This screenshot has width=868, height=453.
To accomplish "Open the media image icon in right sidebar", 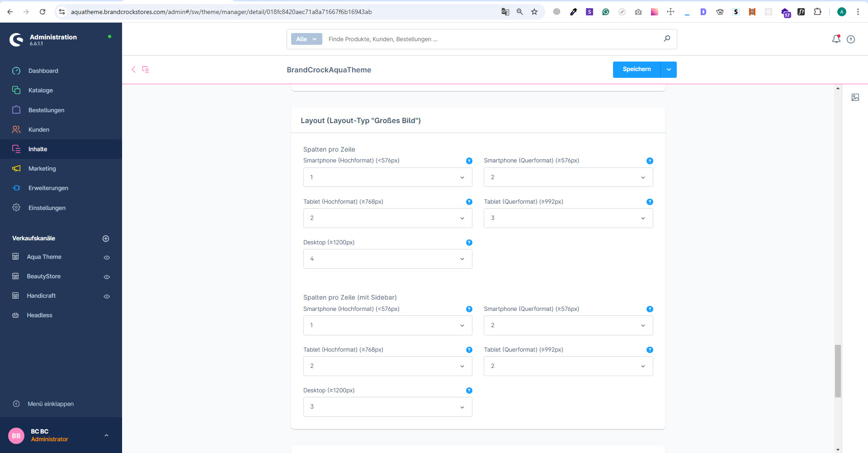I will pos(855,97).
